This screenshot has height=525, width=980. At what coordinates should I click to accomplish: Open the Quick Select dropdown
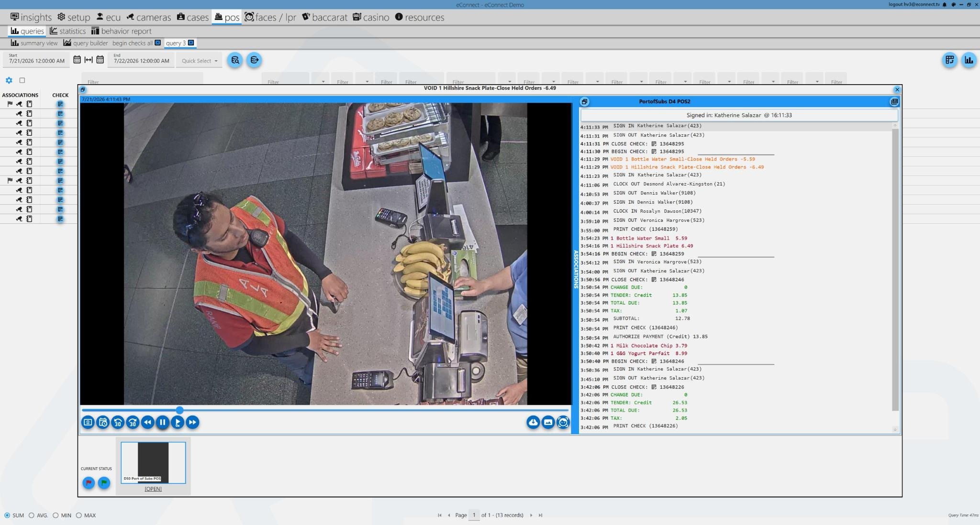199,61
